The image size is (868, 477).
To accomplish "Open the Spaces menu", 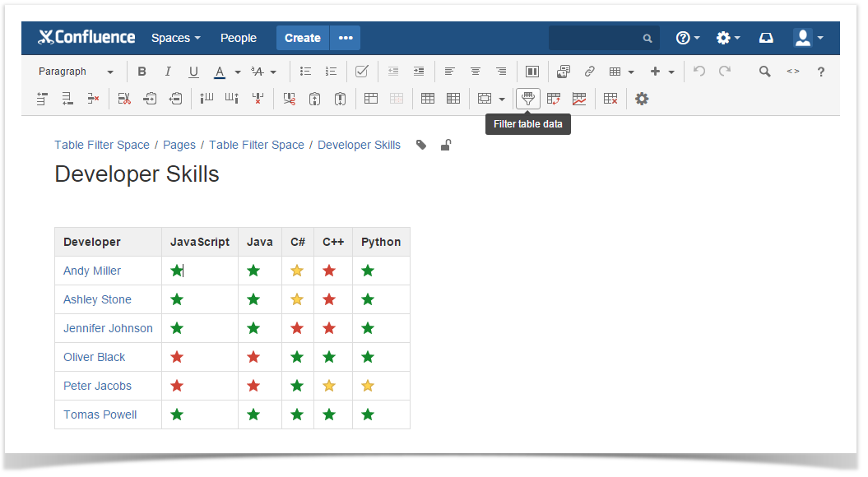I will [x=175, y=38].
